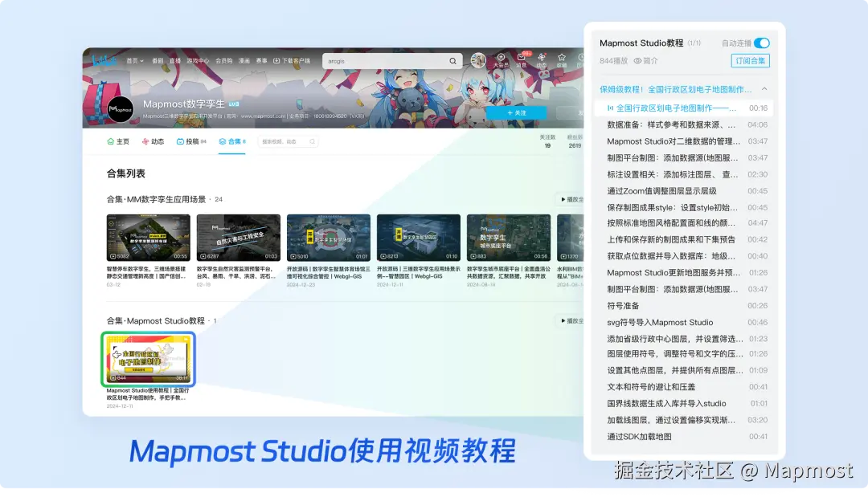Click the Mapmost channel avatar logo
Viewport: 868px width, 497px height.
(120, 109)
